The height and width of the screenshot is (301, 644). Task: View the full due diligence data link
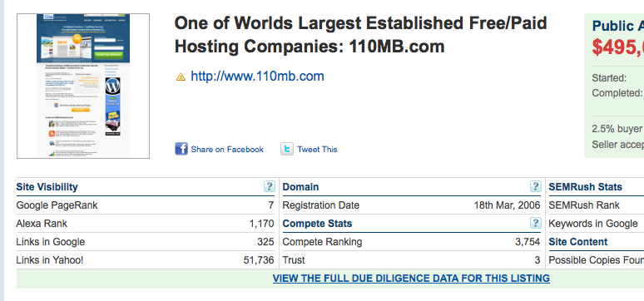tap(411, 278)
